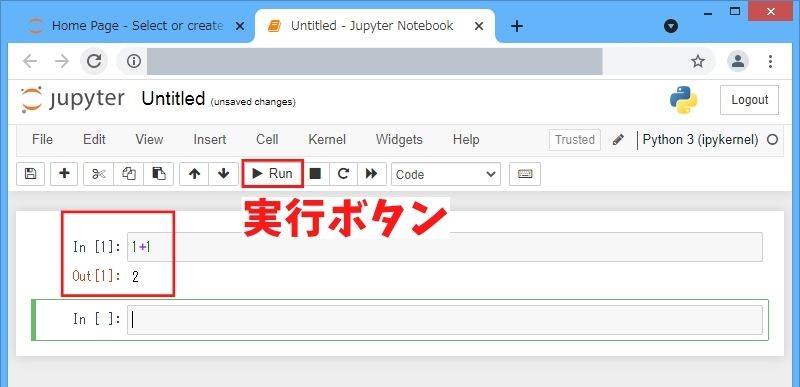Move selected cell down arrow

pyautogui.click(x=223, y=174)
